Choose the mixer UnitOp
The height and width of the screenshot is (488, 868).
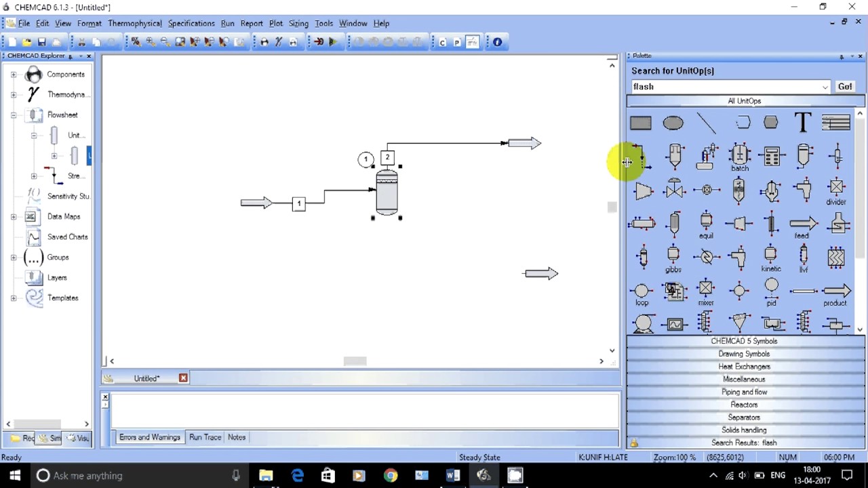[706, 293]
